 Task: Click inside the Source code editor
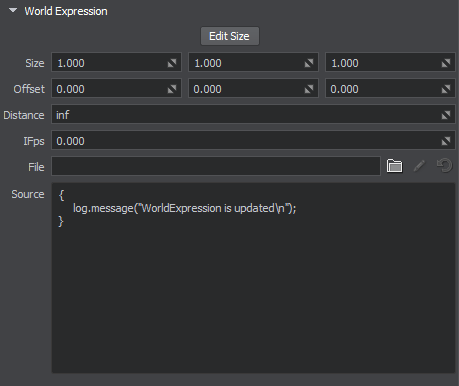[x=253, y=278]
